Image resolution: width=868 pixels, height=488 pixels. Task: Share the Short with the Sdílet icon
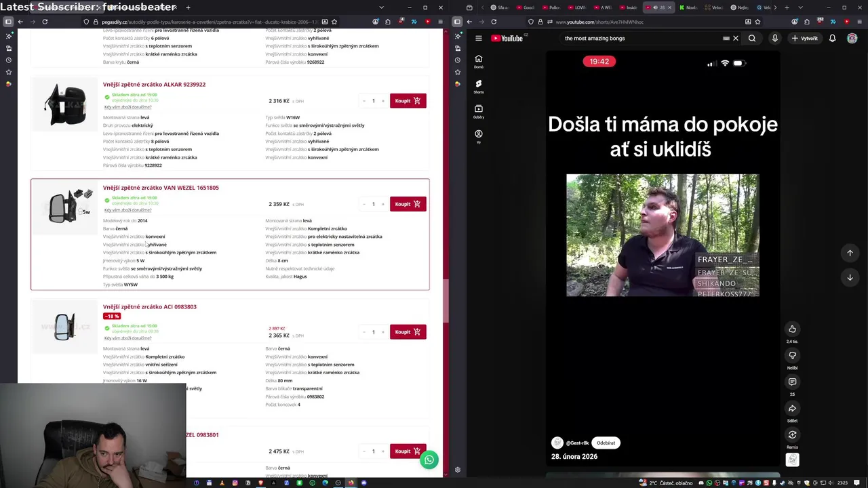(x=792, y=409)
